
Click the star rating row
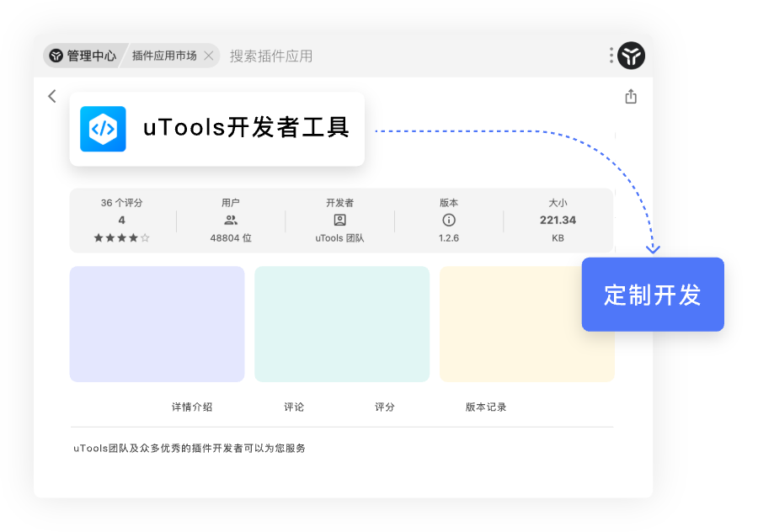[122, 237]
